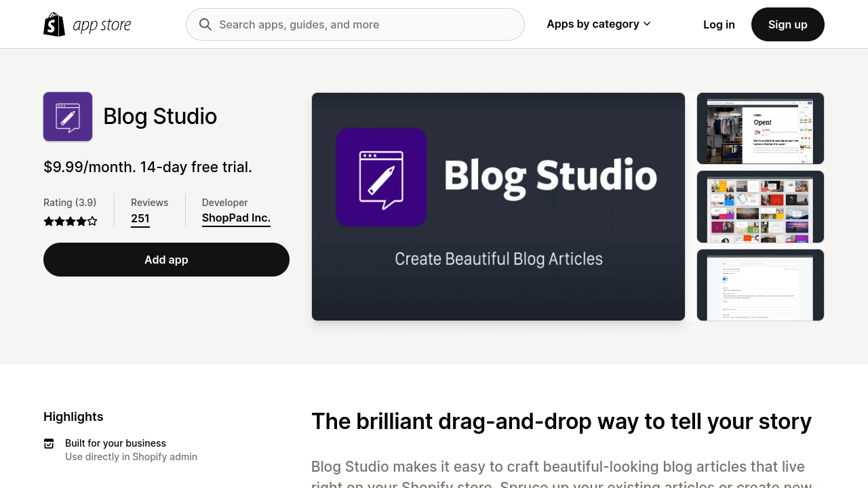Select the Highlights heading
This screenshot has height=488, width=868.
[73, 417]
